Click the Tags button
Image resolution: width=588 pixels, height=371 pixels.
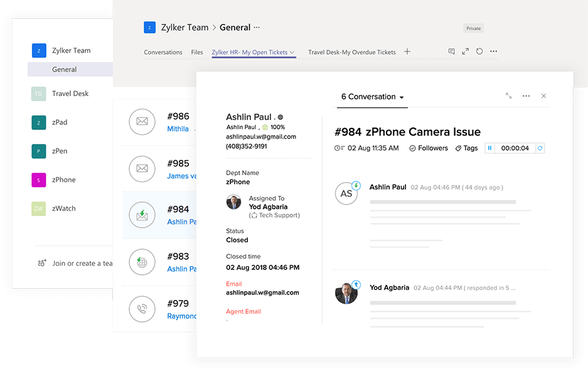pos(466,148)
